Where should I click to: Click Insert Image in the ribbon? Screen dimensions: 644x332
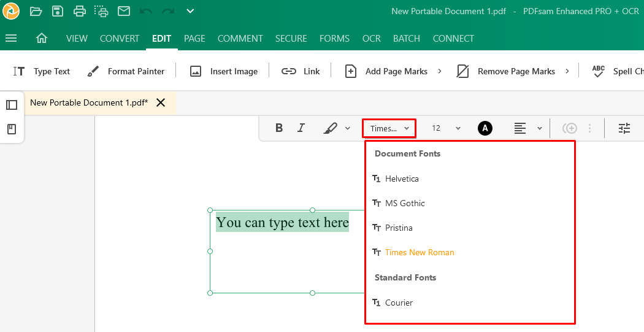pos(223,72)
